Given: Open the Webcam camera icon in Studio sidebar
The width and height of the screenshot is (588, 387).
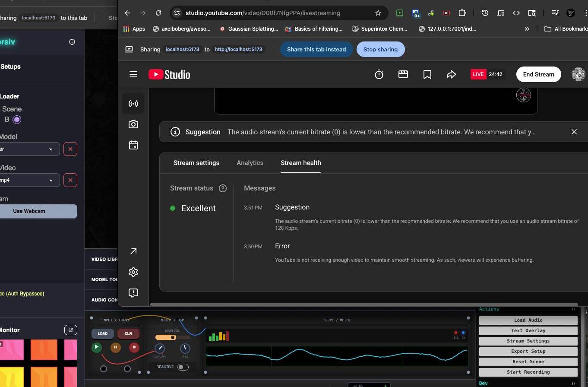Looking at the screenshot, I should [133, 124].
